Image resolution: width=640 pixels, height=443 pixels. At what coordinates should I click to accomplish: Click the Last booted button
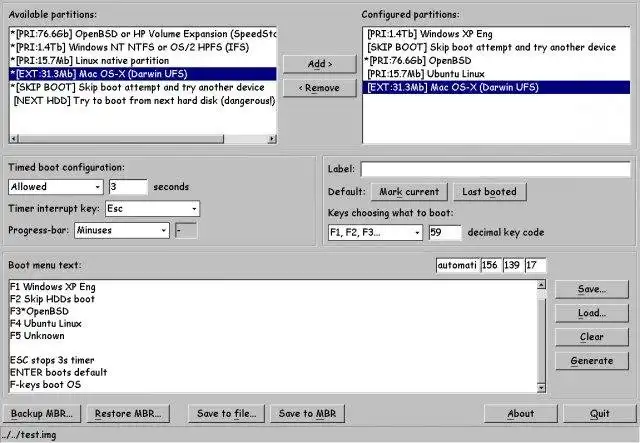pyautogui.click(x=489, y=192)
